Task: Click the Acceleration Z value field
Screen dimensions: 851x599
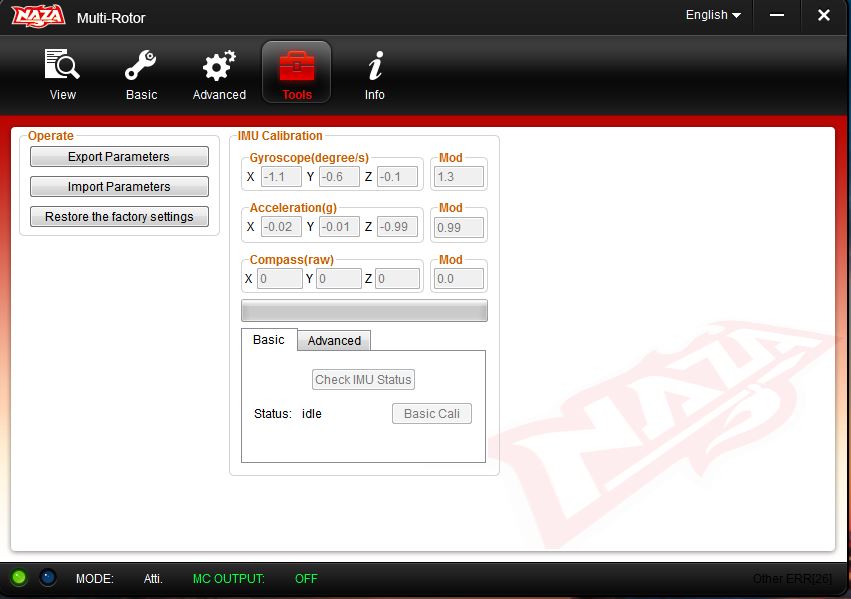Action: [x=397, y=227]
